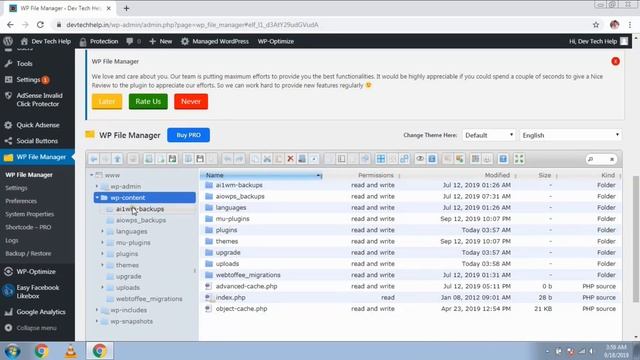Expand the wp-includes tree folder
Screen dimensions: 640x360
pos(97,310)
